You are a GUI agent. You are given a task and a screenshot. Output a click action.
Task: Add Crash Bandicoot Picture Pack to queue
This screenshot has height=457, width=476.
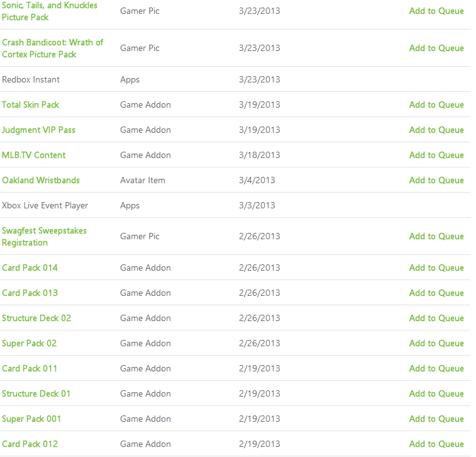(436, 48)
